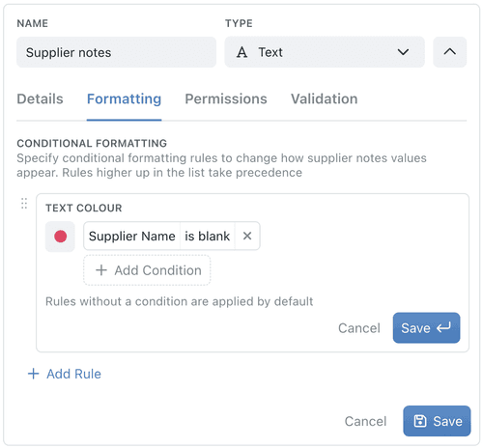Viewport: 483px width, 448px height.
Task: Click the enter arrow icon on the rule Save button
Action: (444, 328)
